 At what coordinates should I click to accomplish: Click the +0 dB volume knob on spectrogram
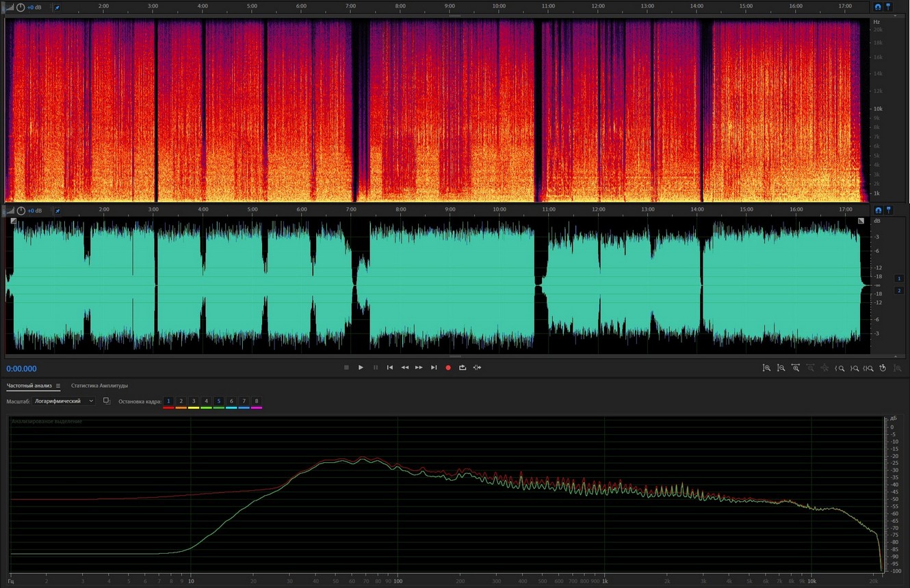[21, 8]
